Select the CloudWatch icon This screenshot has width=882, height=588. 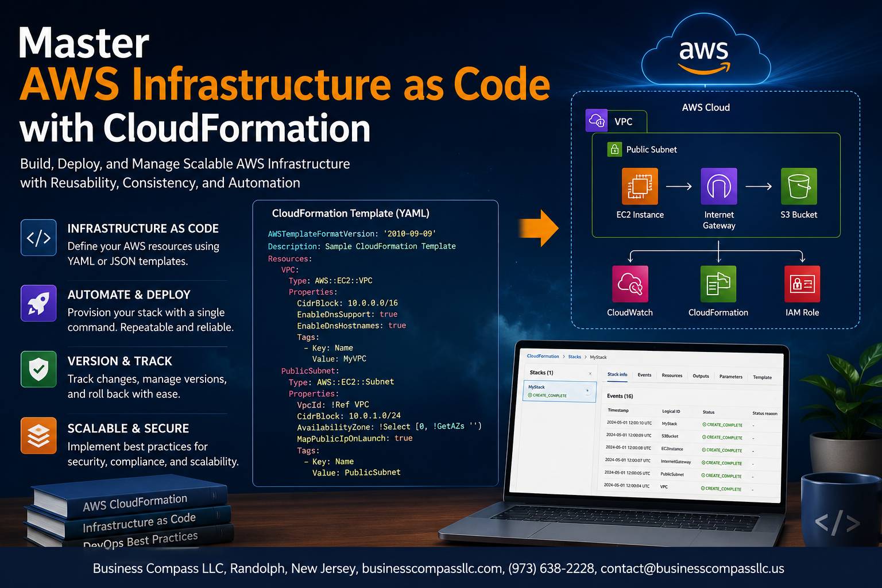630,284
